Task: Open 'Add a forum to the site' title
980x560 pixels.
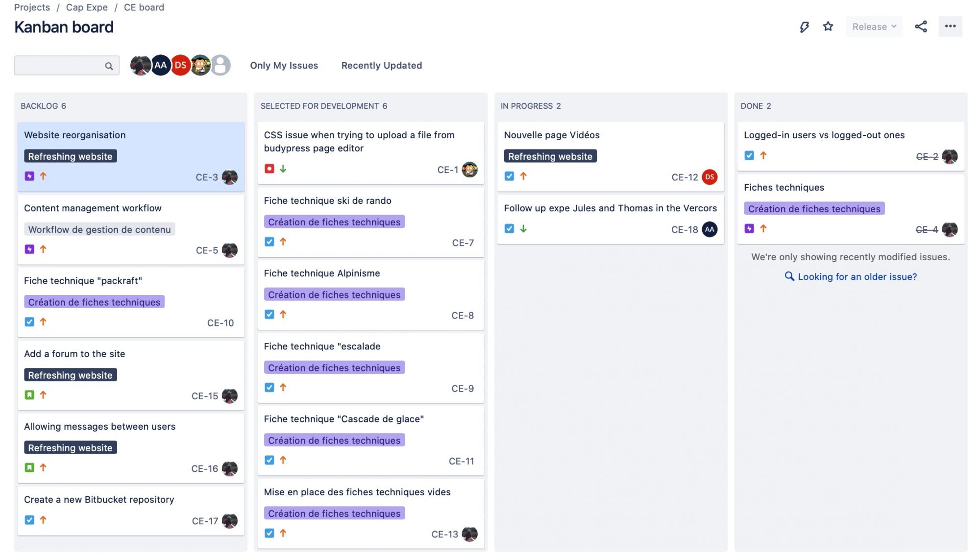Action: (74, 353)
